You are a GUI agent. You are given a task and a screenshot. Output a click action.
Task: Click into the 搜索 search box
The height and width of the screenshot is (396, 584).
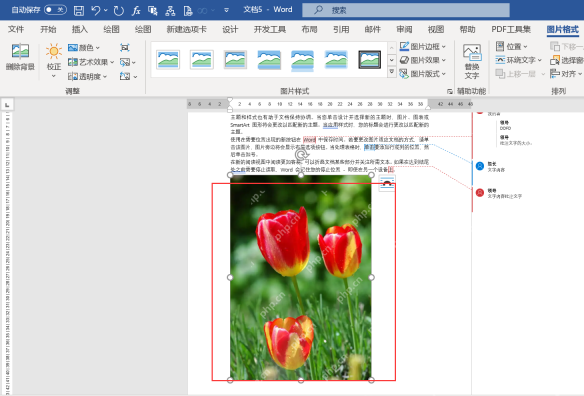pos(406,10)
